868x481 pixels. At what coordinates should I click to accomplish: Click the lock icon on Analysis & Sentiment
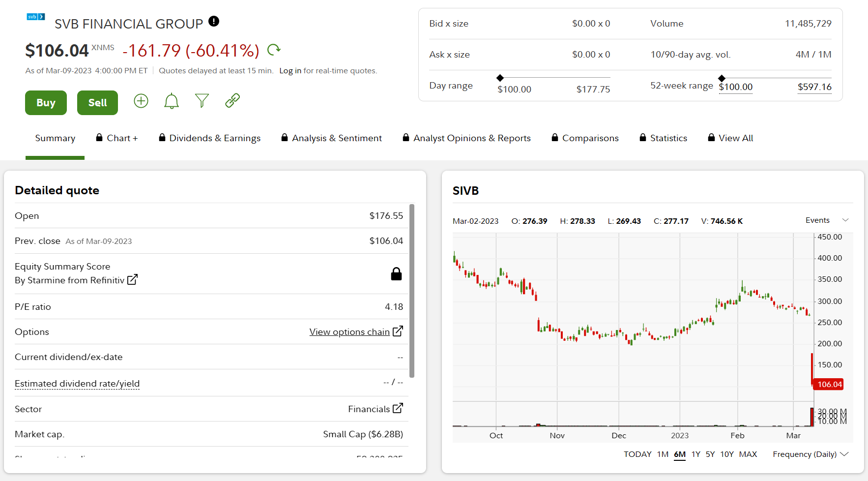tap(285, 138)
